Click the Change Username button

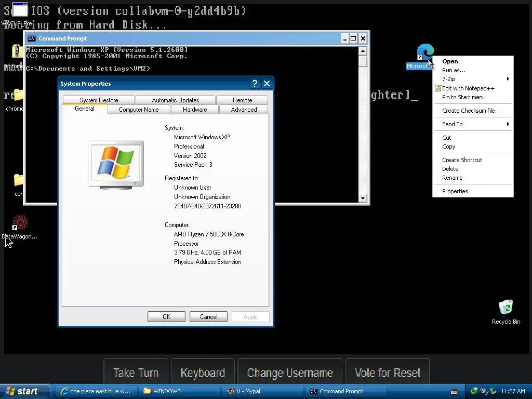click(x=290, y=373)
